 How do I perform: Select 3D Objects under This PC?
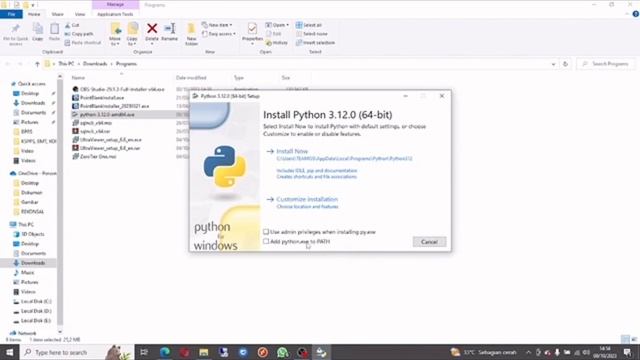33,234
